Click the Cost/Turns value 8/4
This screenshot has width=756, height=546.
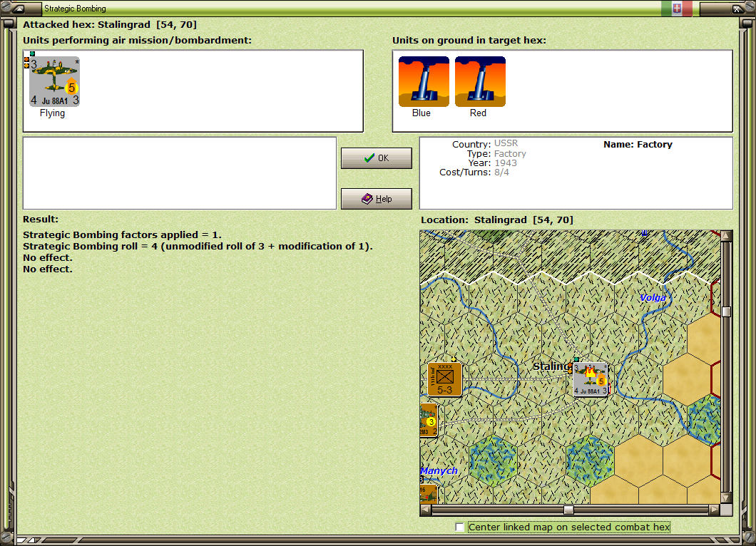pos(501,172)
